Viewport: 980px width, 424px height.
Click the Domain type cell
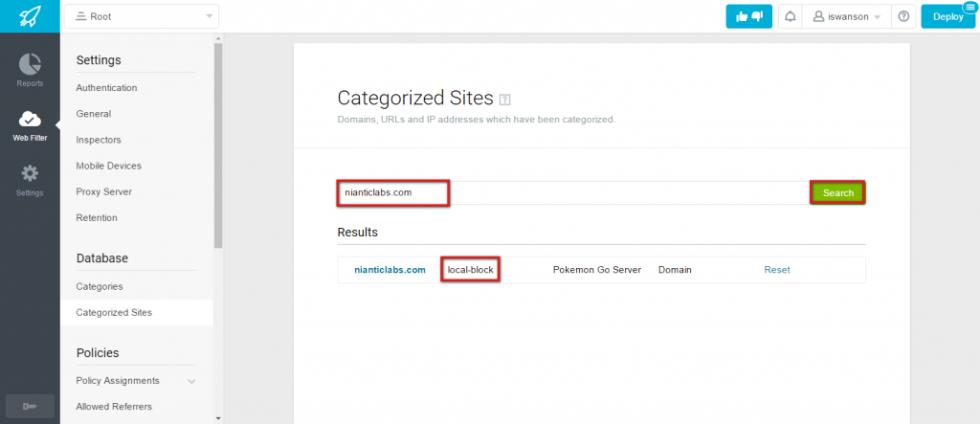(x=675, y=270)
